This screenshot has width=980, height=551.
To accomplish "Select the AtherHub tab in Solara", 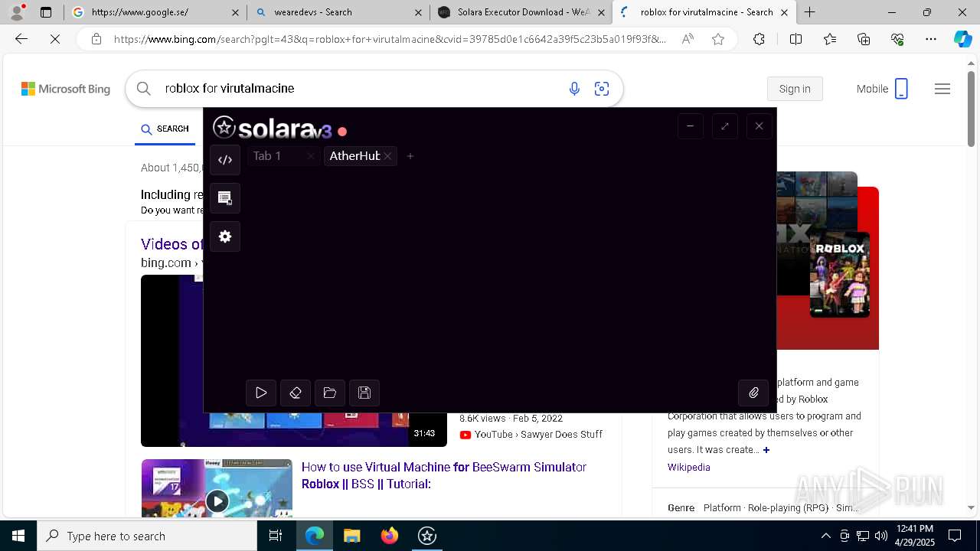I will point(354,156).
